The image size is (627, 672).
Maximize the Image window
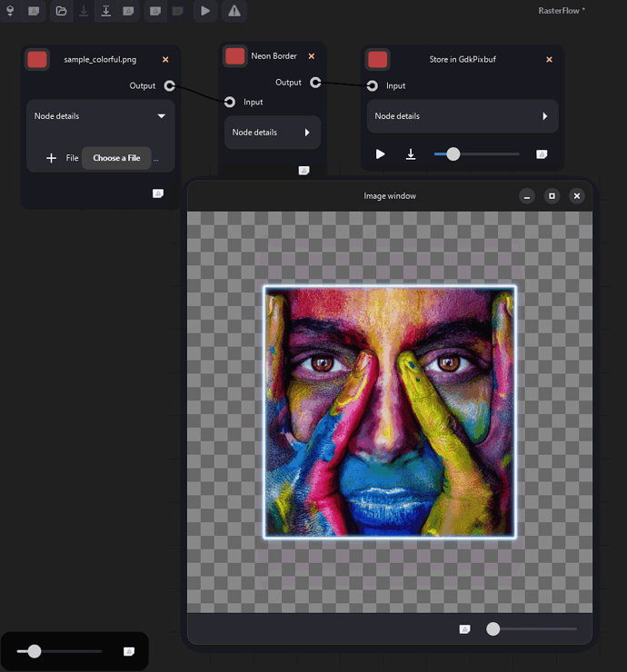pos(552,196)
